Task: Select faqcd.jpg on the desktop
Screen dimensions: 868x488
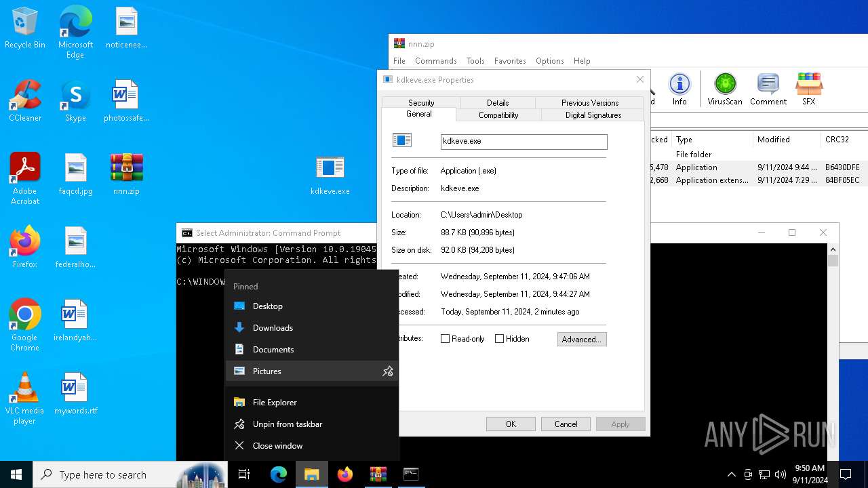Action: (x=75, y=175)
